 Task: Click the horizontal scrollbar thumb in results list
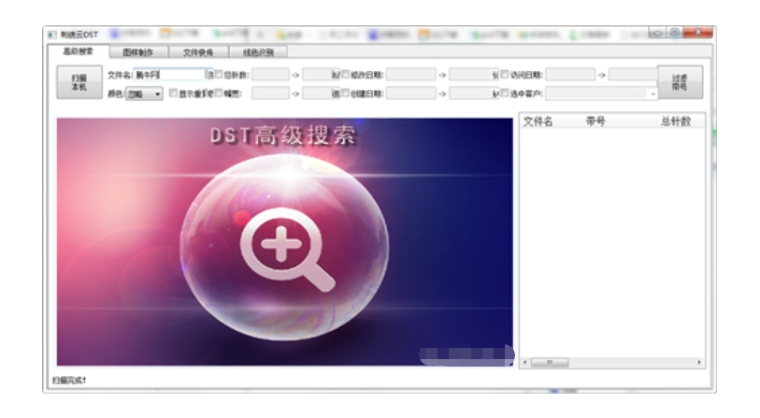[549, 361]
